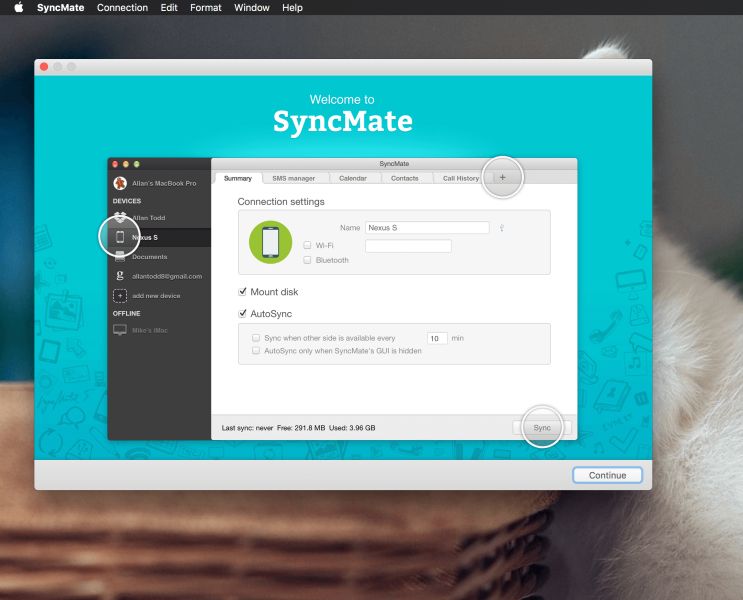Open the Format menu
The height and width of the screenshot is (600, 743).
[206, 8]
